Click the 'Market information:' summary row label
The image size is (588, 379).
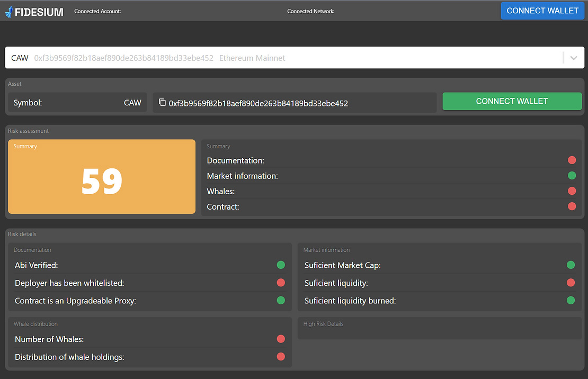point(242,176)
